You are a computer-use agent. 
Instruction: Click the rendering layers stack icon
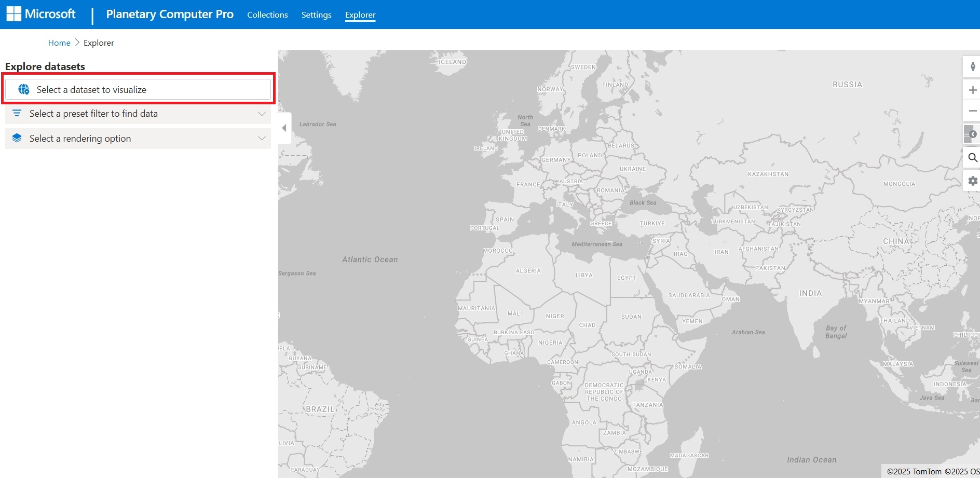[x=17, y=138]
